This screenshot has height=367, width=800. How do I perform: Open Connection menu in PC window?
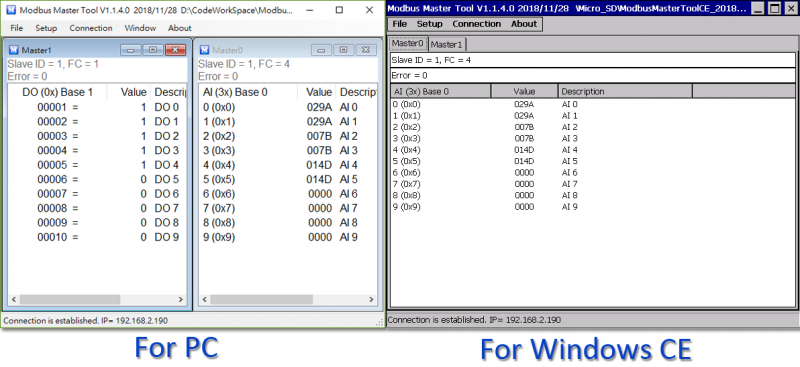coord(91,28)
